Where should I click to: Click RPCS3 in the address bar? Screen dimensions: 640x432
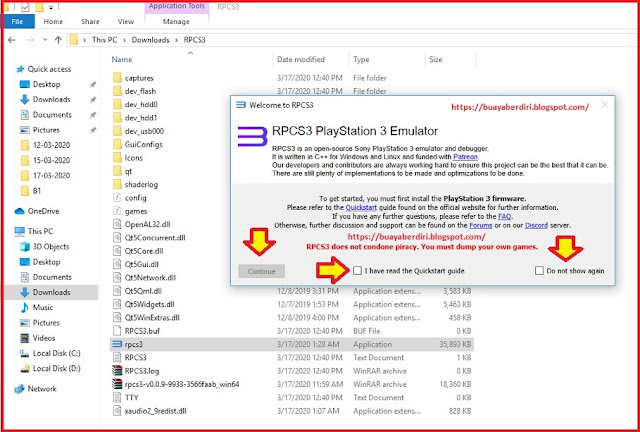coord(194,40)
